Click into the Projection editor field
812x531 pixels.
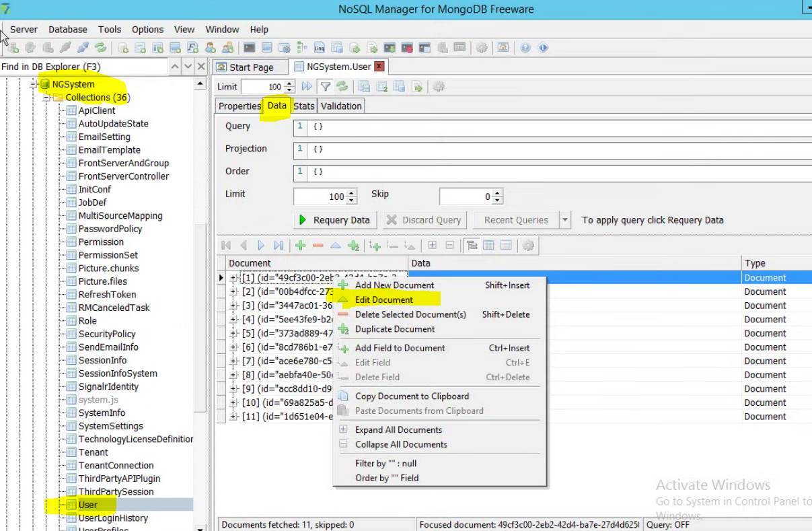552,150
